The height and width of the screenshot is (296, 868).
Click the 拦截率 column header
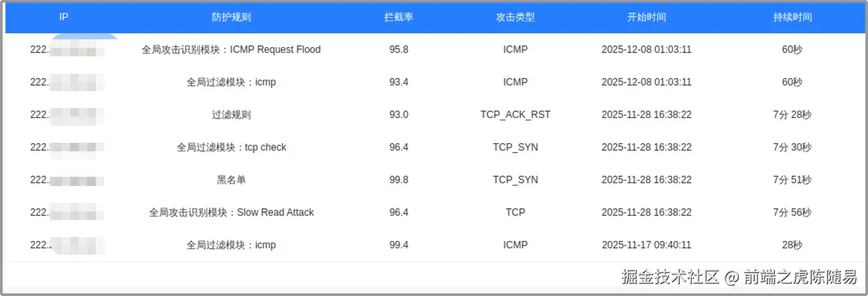pyautogui.click(x=399, y=17)
